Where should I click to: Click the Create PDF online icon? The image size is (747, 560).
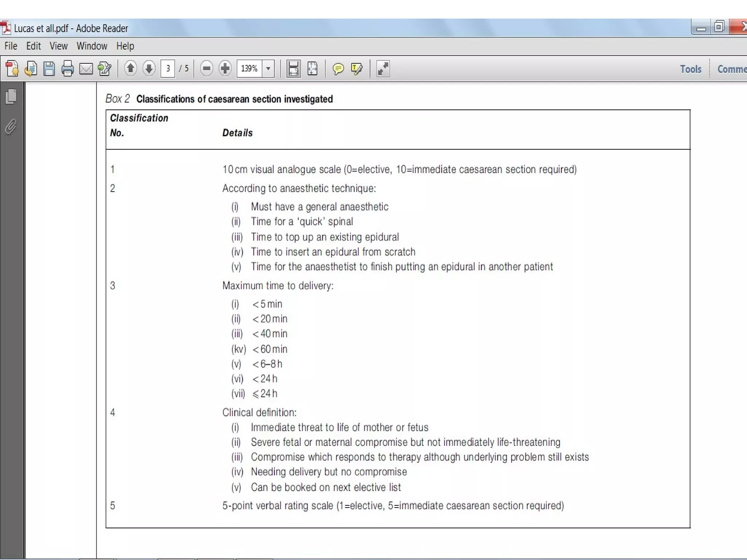click(12, 69)
